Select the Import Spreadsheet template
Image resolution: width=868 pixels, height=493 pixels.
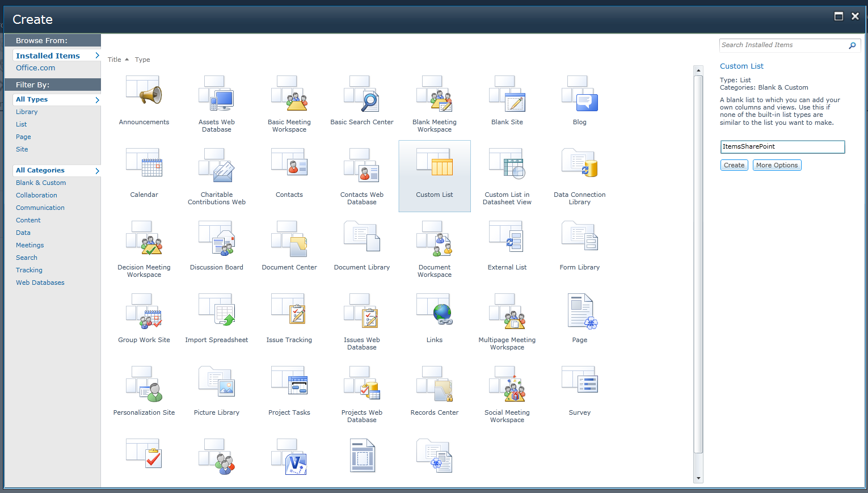(x=216, y=318)
